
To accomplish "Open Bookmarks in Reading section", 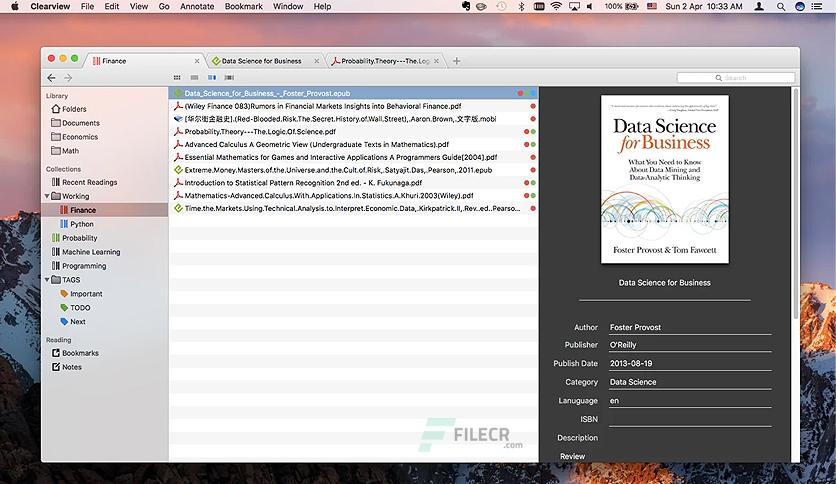I will pos(80,353).
